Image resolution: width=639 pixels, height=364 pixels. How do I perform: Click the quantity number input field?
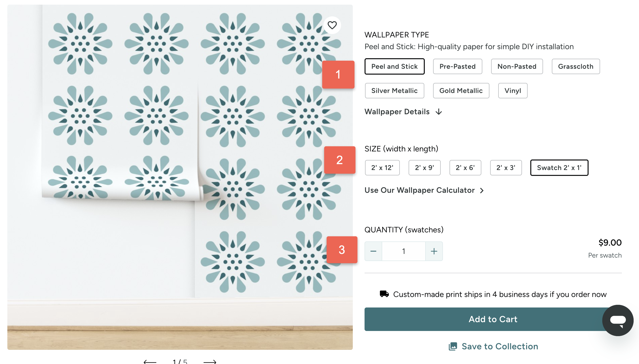pyautogui.click(x=403, y=251)
